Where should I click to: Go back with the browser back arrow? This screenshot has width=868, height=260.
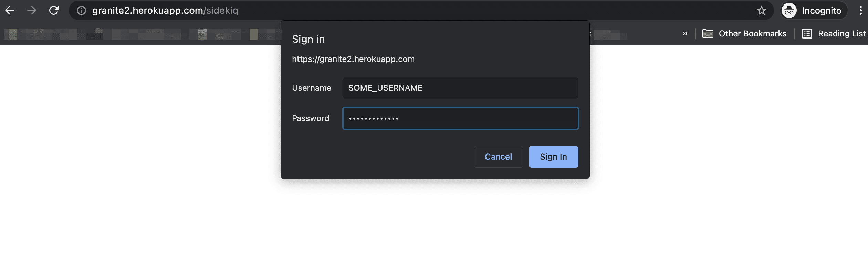(x=10, y=10)
